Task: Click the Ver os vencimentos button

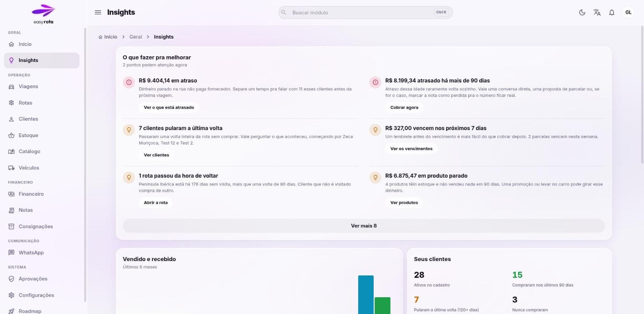Action: (x=411, y=149)
